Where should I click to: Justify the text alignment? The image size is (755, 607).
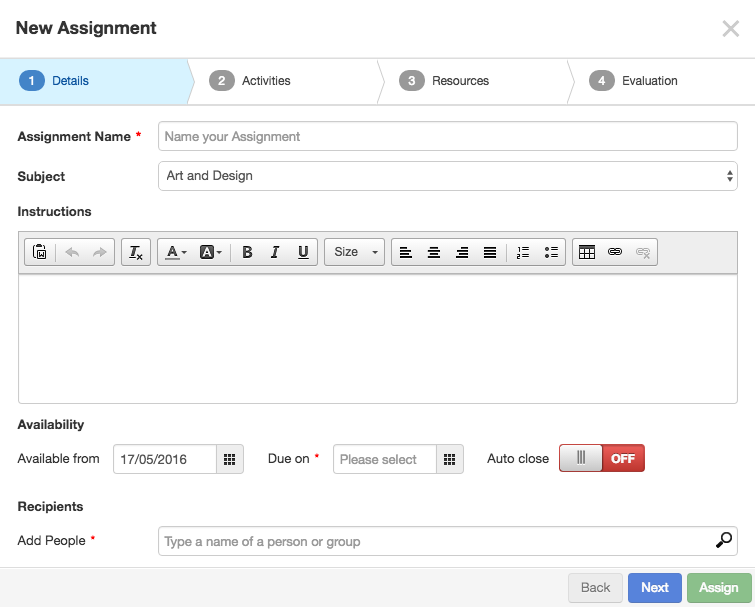pos(490,252)
